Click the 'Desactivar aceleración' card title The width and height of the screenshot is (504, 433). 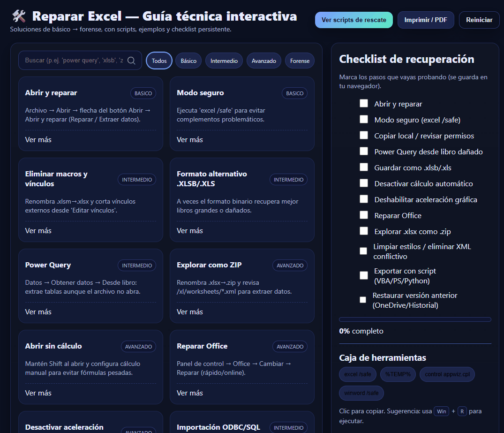[x=64, y=427]
